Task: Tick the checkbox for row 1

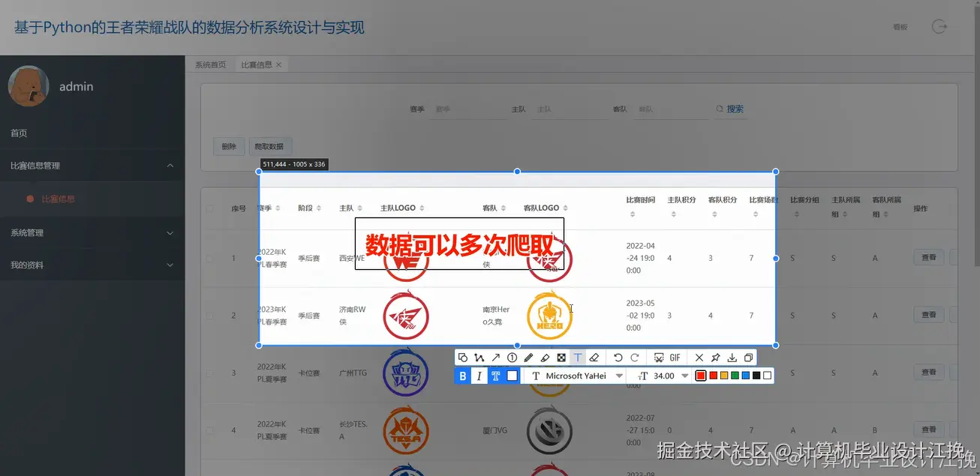Action: coord(210,258)
